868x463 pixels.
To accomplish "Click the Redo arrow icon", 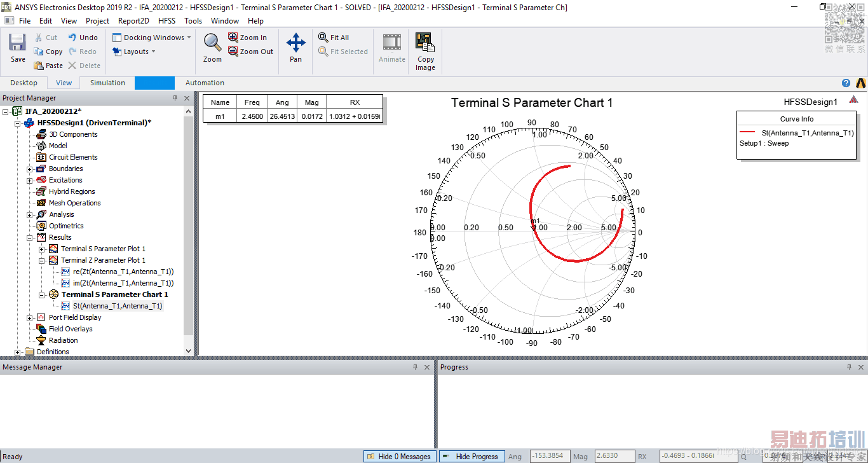I will (72, 52).
